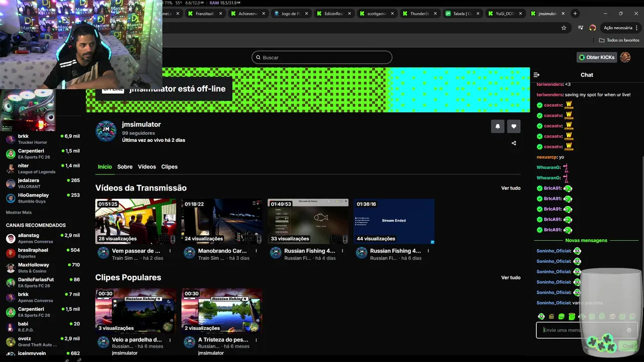Click the jmsimulator channel name heading
Viewport: 644px width, 362px height.
click(141, 124)
